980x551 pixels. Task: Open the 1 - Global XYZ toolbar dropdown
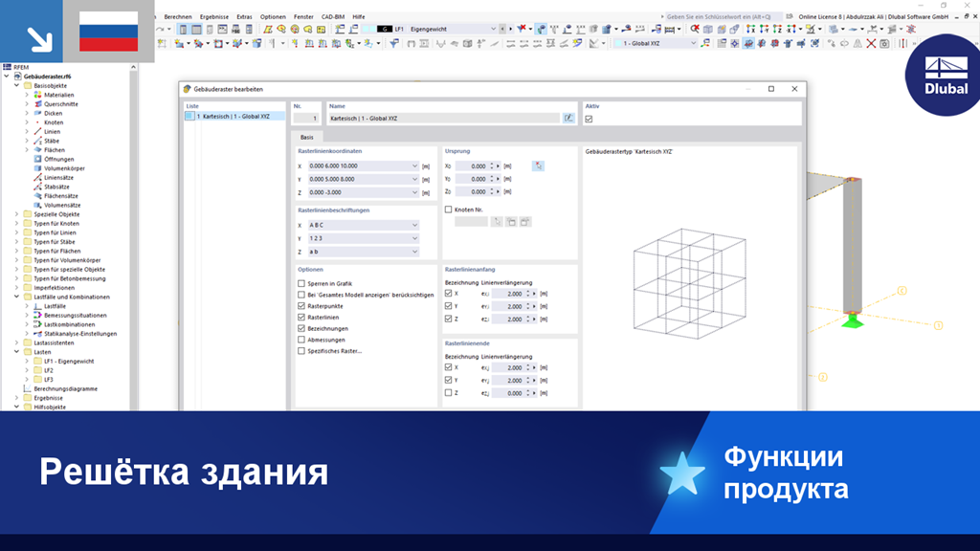(693, 44)
